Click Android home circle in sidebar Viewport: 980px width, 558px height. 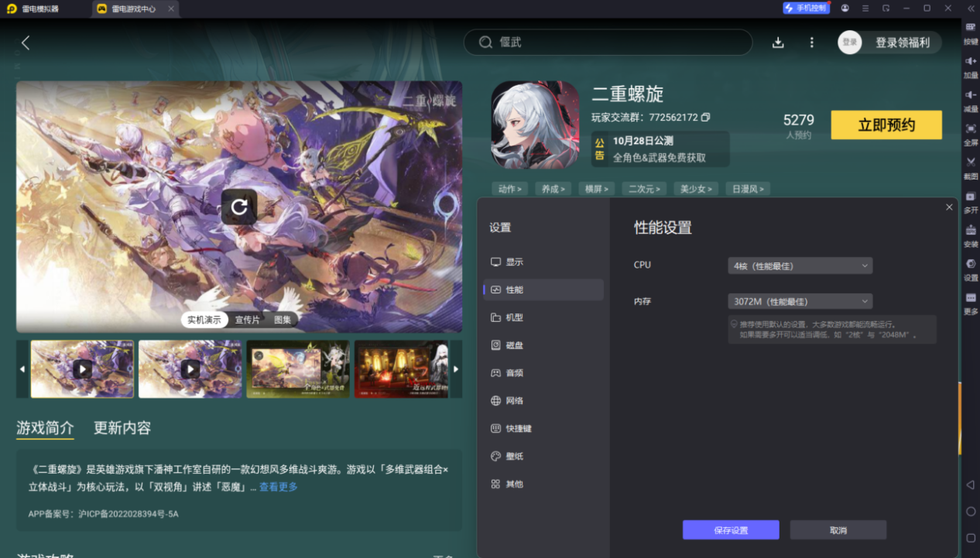pyautogui.click(x=971, y=512)
